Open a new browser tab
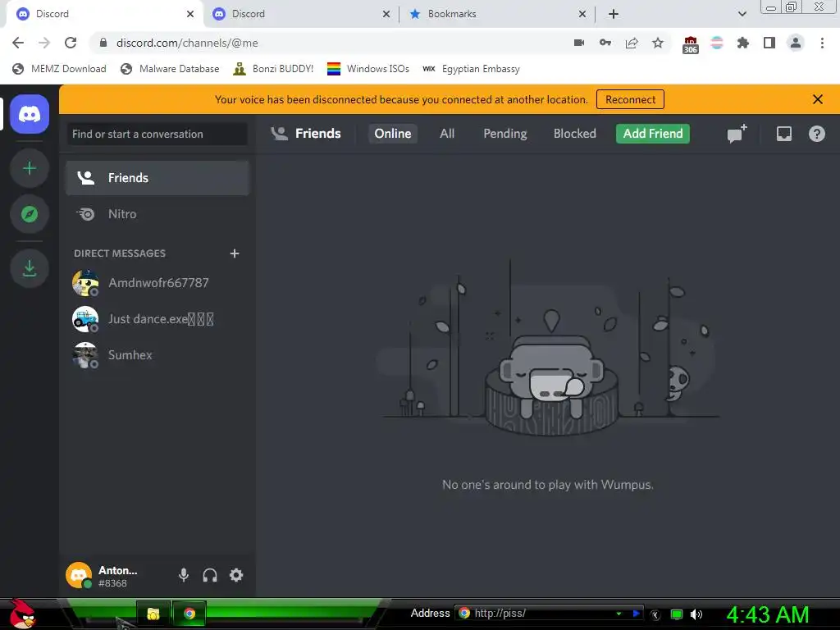 point(614,14)
